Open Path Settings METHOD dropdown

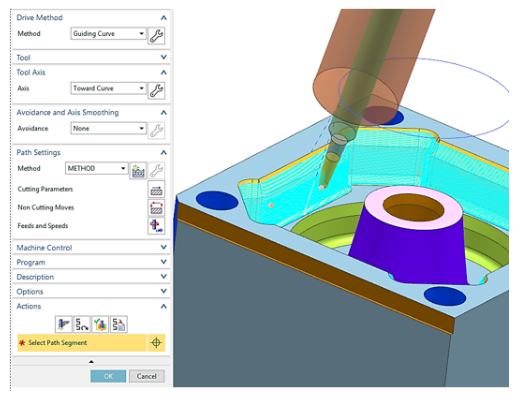point(97,168)
